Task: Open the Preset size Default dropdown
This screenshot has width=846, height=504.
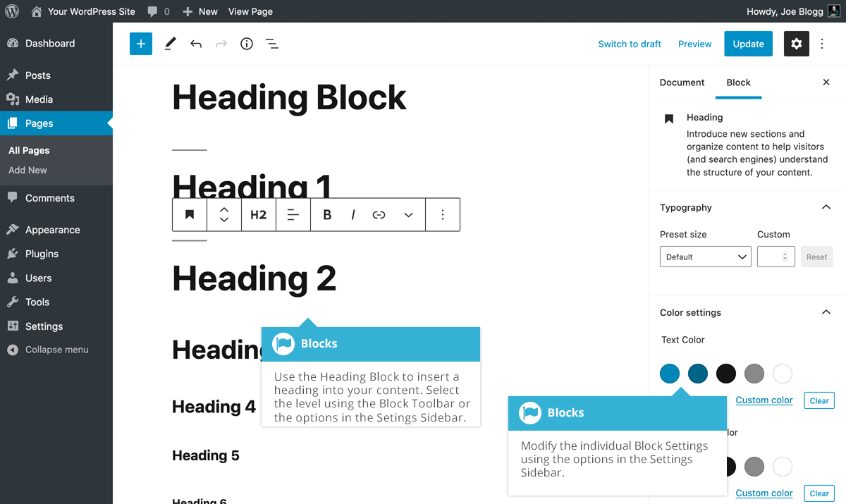Action: (x=705, y=257)
